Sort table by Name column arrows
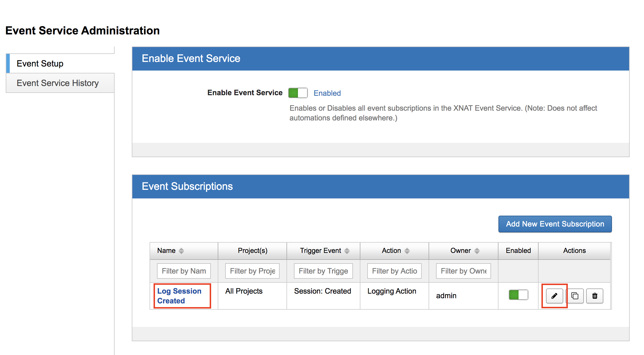The height and width of the screenshot is (355, 644). click(x=181, y=251)
